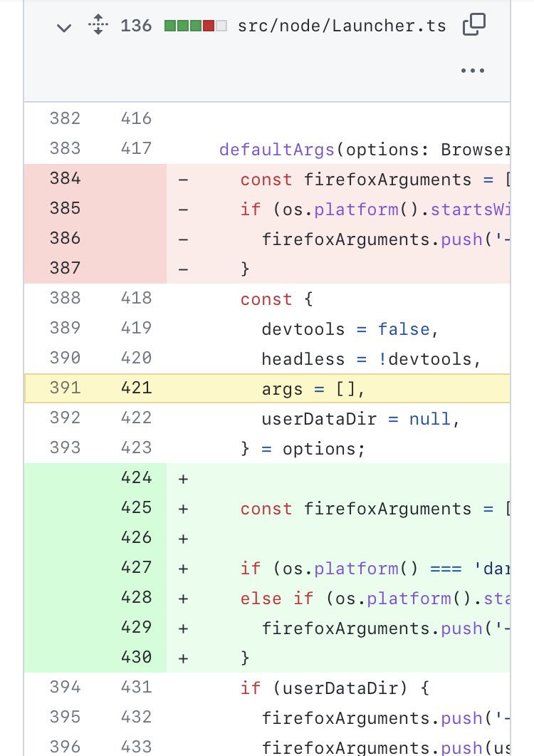Click the 136 changes count
The image size is (534, 756).
[136, 26]
